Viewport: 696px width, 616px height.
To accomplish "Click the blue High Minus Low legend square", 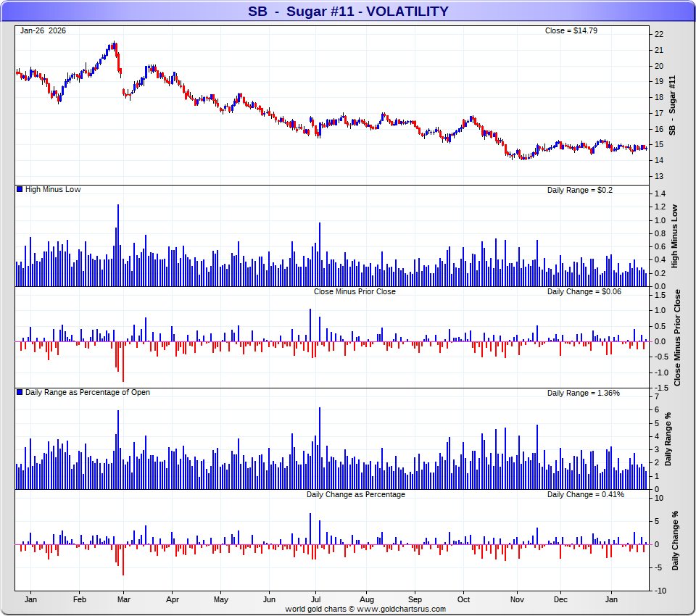I will 20,190.
